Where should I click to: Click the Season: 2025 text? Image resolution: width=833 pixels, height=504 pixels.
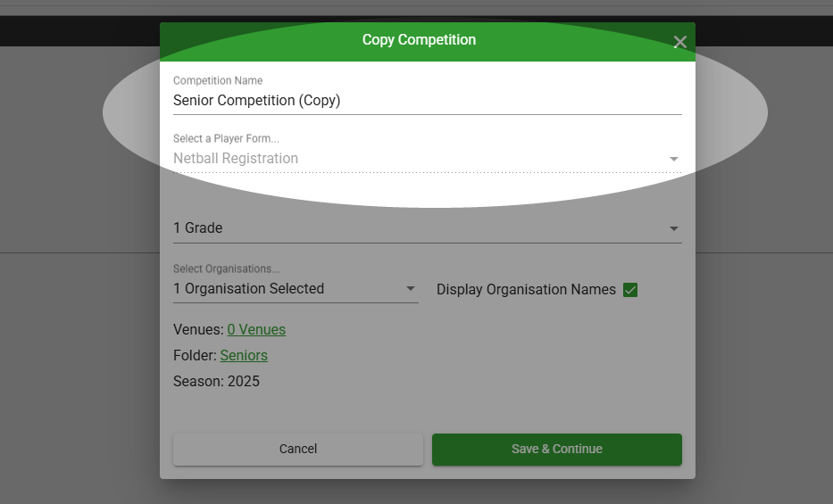coord(216,382)
